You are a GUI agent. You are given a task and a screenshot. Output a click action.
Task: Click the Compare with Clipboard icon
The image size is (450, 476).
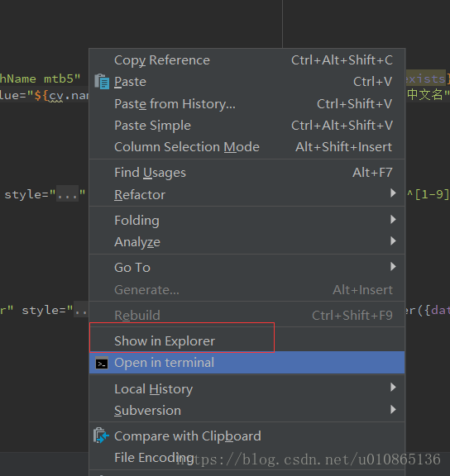[x=101, y=436]
